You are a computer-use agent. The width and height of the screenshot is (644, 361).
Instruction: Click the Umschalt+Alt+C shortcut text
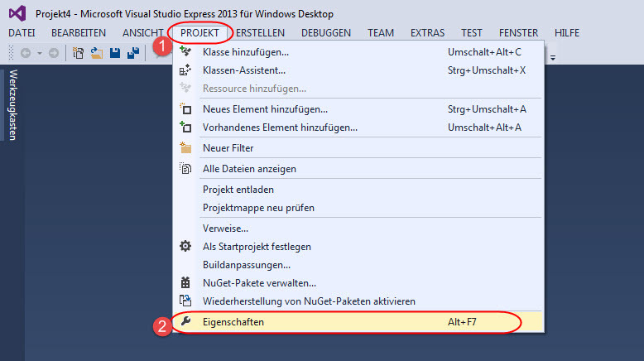484,52
